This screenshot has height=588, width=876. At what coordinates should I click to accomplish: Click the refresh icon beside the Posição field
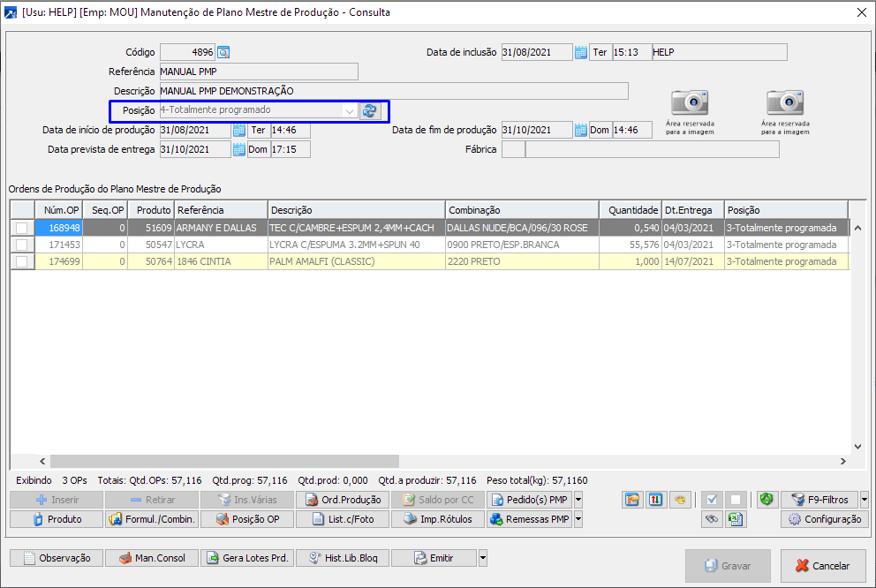[369, 110]
